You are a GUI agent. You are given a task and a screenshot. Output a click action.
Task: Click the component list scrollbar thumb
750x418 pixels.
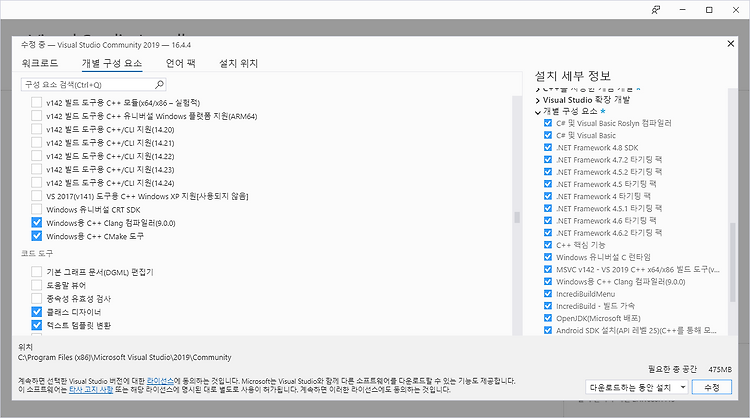click(x=517, y=218)
